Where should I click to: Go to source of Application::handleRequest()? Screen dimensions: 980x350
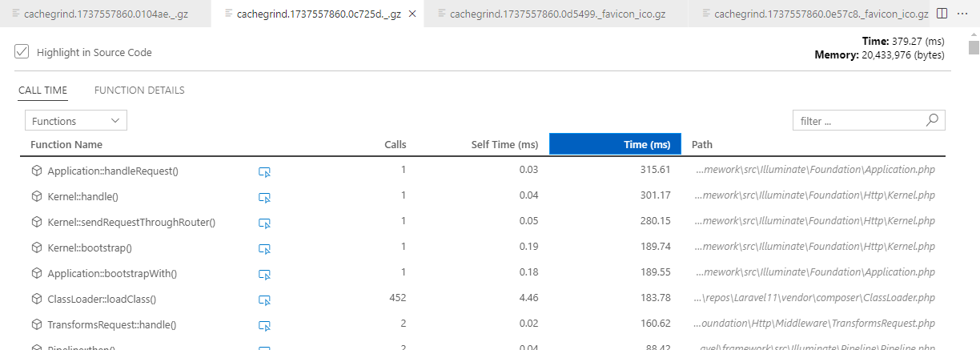(266, 171)
